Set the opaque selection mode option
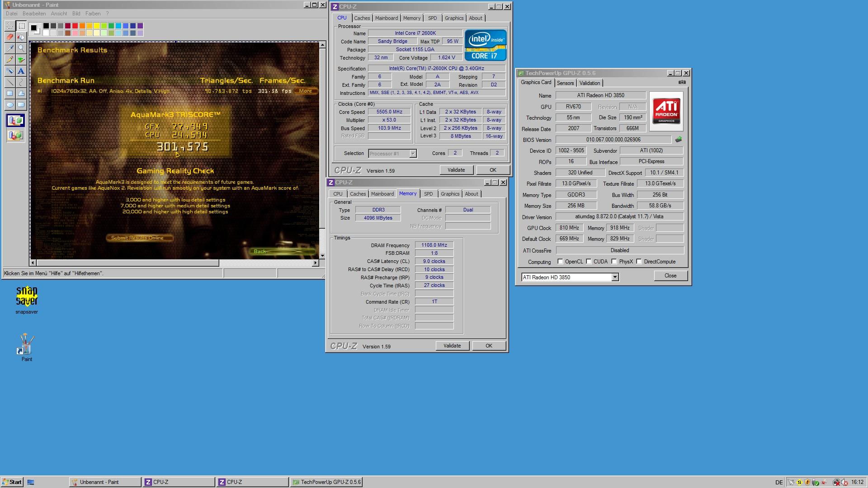Screen dimensions: 868x488 (15, 121)
